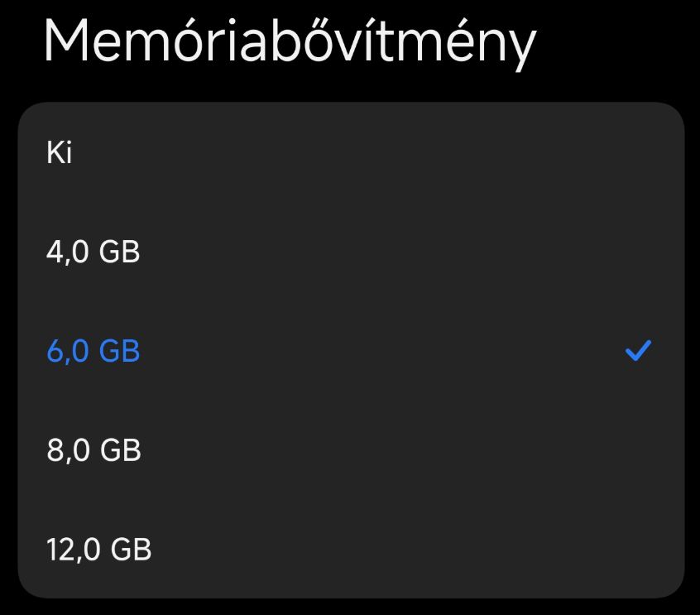Click the '12,0 GB' text label
The image size is (700, 615).
[99, 549]
